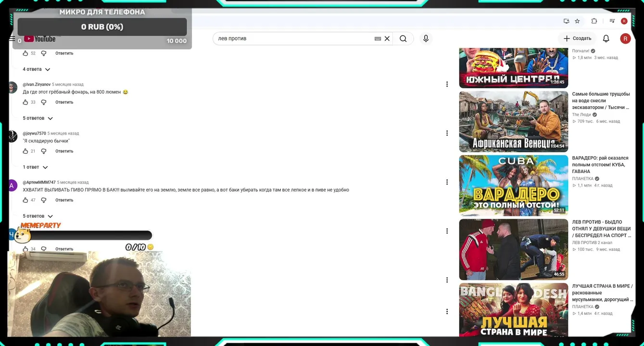Like @АртемМММ747's comment
Viewport: 644px width, 346px height.
pyautogui.click(x=25, y=200)
